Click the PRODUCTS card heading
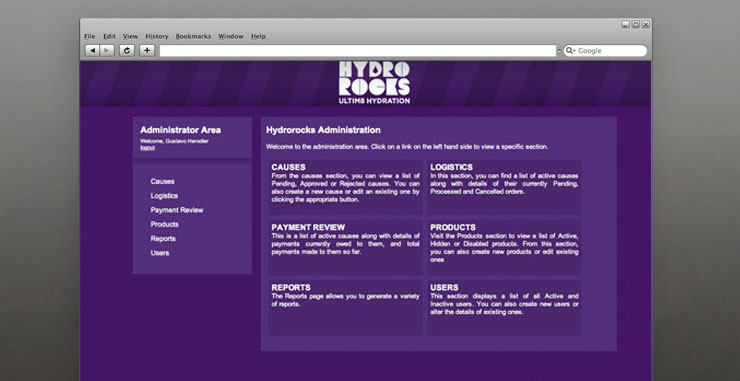Viewport: 740px width, 381px height. (453, 227)
